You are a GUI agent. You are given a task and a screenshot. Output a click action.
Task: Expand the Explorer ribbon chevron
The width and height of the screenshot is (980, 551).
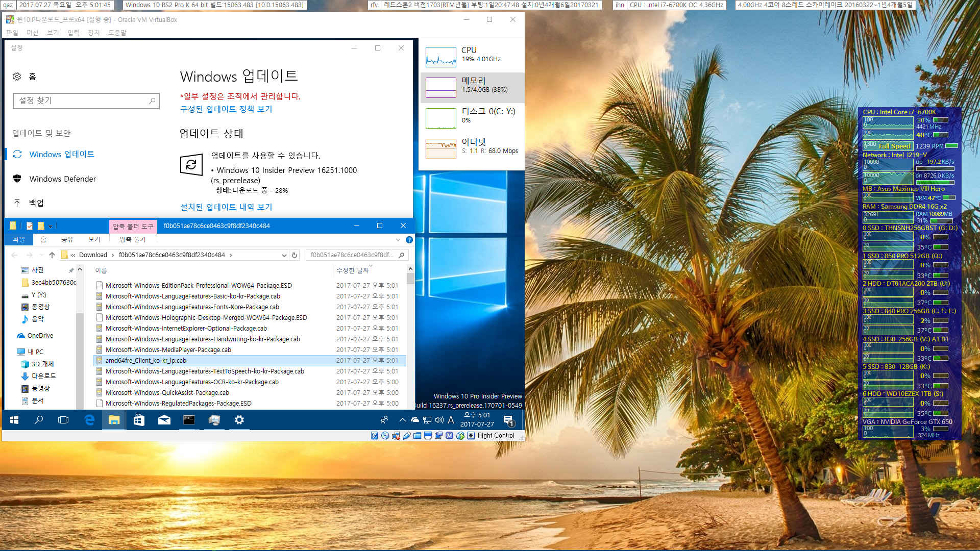point(398,240)
